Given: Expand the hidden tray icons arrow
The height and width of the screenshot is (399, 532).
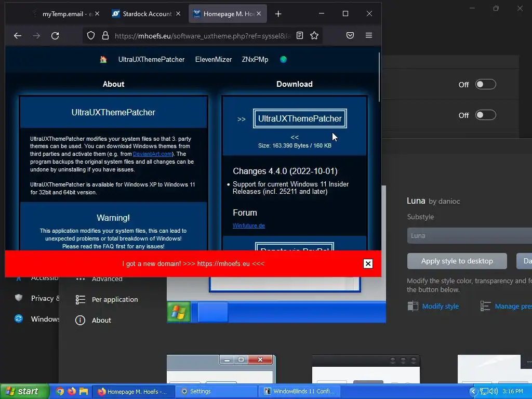Looking at the screenshot, I should click(x=473, y=392).
